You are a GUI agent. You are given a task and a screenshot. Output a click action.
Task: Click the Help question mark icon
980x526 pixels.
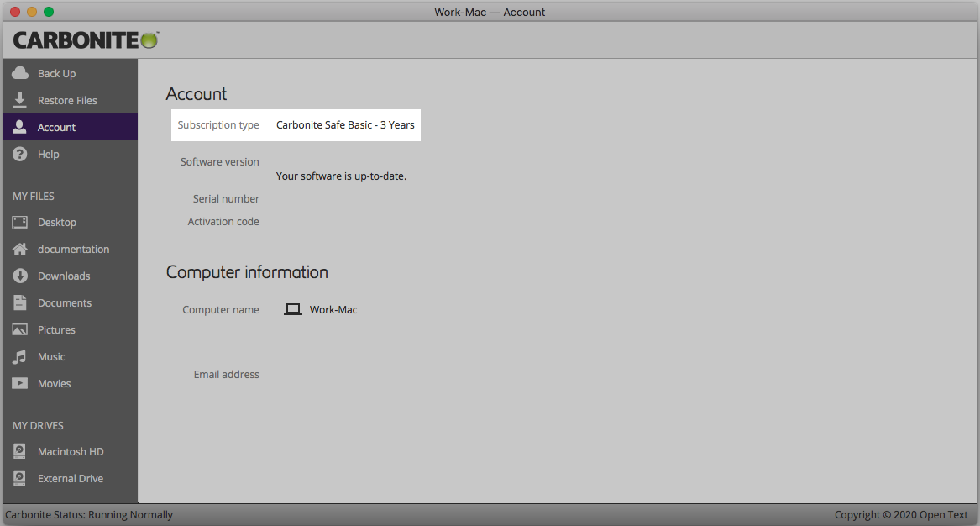tap(18, 154)
